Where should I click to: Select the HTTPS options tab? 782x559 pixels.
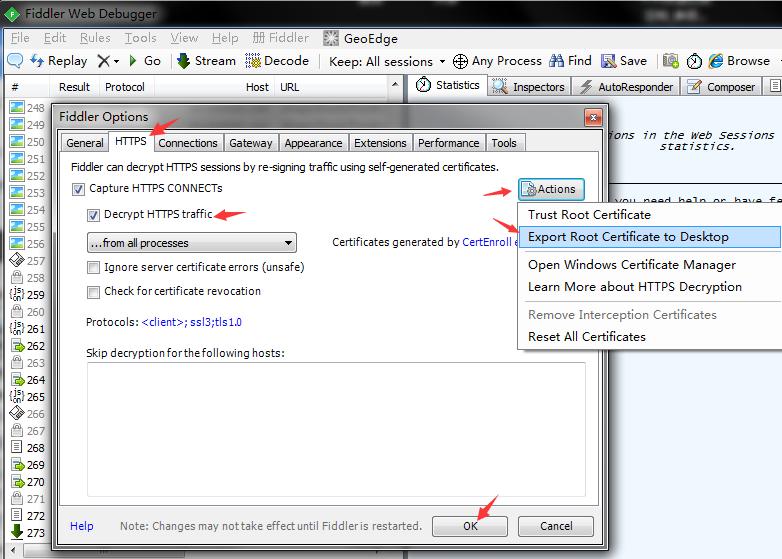(x=131, y=142)
